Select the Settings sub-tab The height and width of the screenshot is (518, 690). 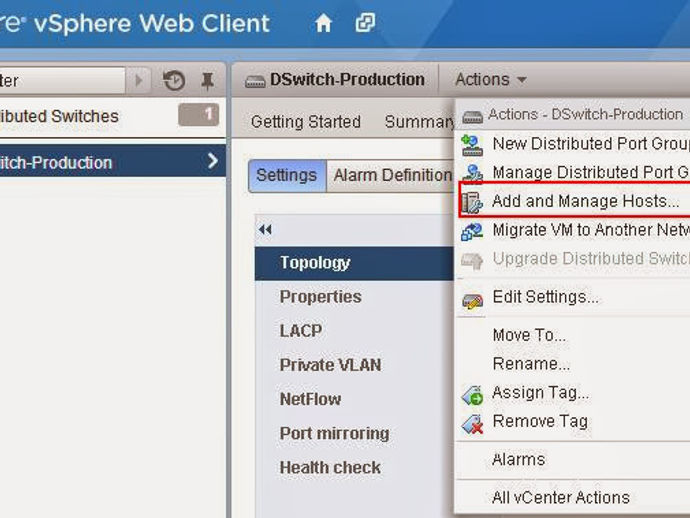coord(287,176)
